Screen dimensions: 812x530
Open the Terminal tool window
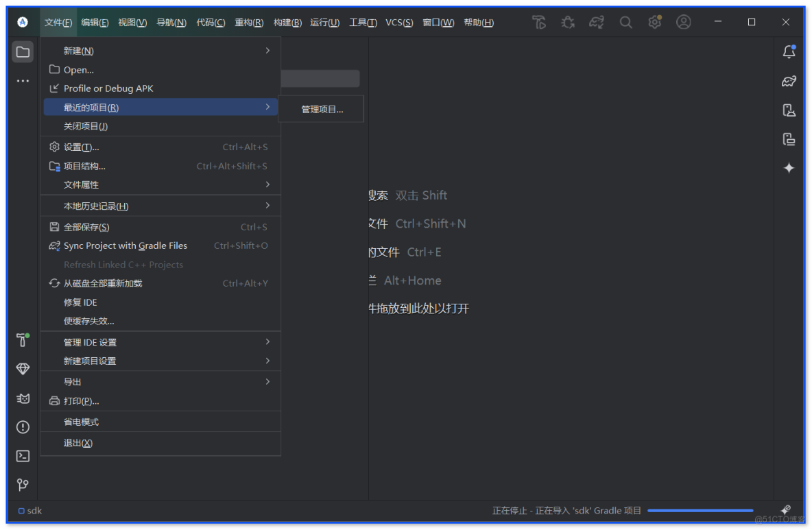coord(23,455)
